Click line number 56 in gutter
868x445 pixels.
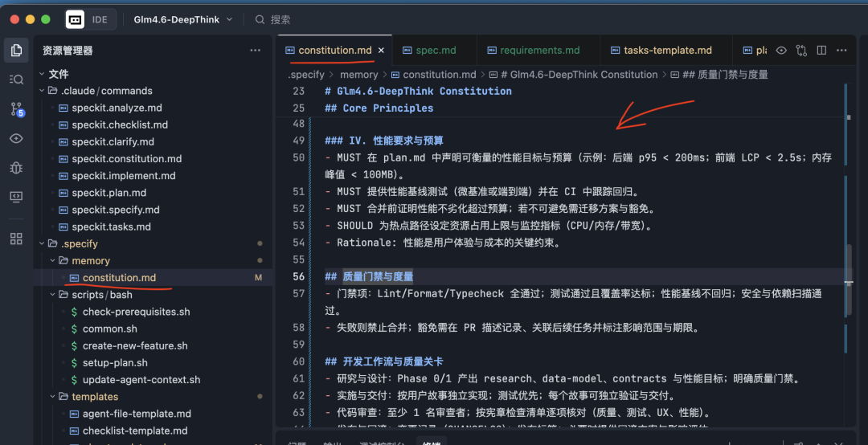pyautogui.click(x=298, y=276)
